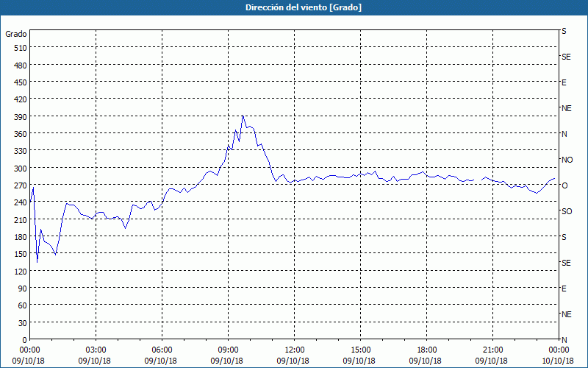This screenshot has height=368, width=588.
Task: Click the 'Grado' unit label on the axis
Action: pos(16,34)
